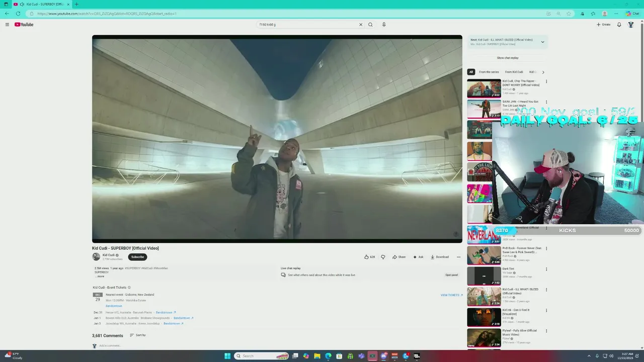This screenshot has height=362, width=644.
Task: Mute the tab using the tab speaker icon
Action: pos(22,4)
